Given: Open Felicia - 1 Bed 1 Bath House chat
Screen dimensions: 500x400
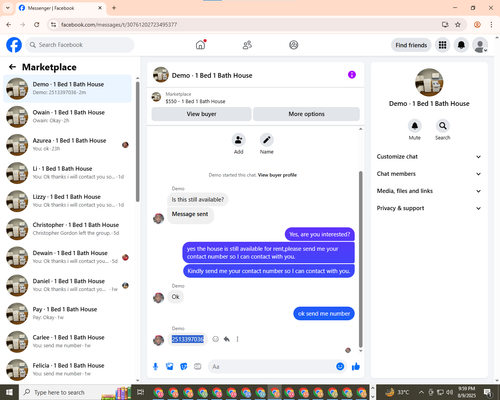Looking at the screenshot, I should [x=68, y=370].
